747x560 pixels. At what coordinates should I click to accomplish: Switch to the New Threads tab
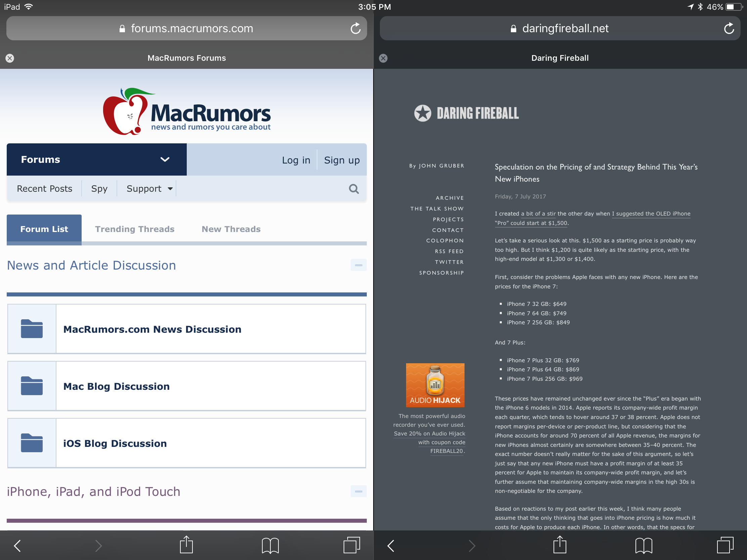point(231,229)
